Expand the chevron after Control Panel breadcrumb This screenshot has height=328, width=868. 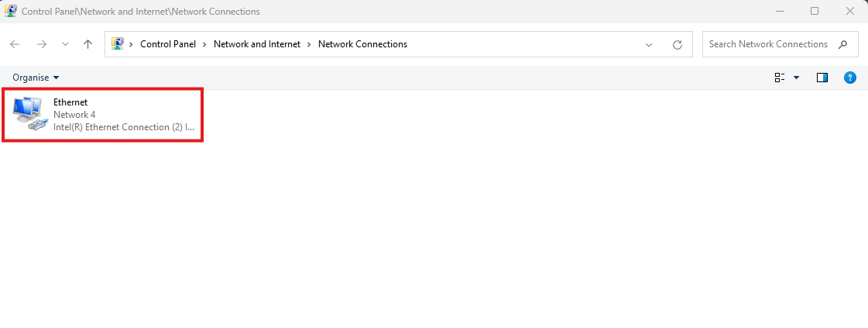[x=206, y=44]
